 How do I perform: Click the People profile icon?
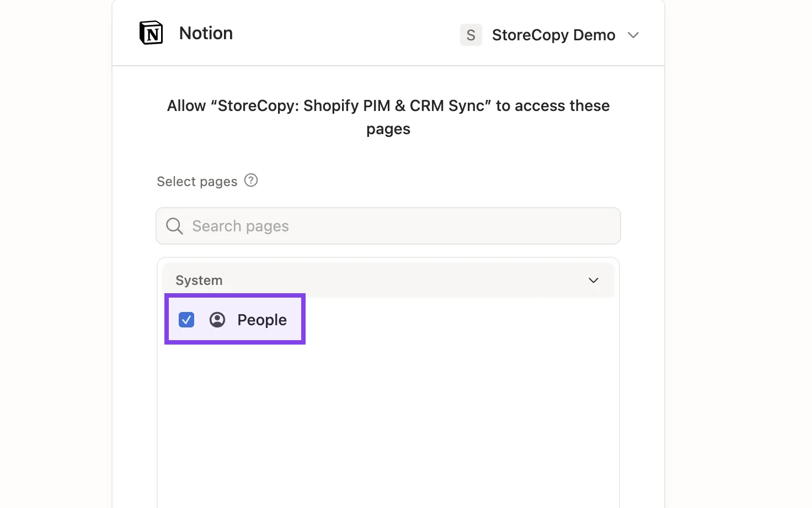coord(217,320)
